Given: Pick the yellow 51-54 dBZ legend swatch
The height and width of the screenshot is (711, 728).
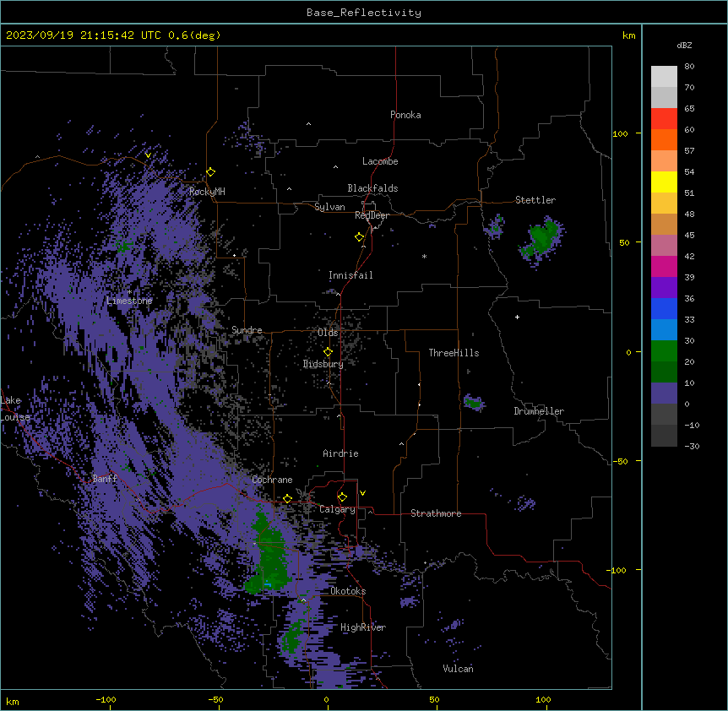Looking at the screenshot, I should click(664, 182).
